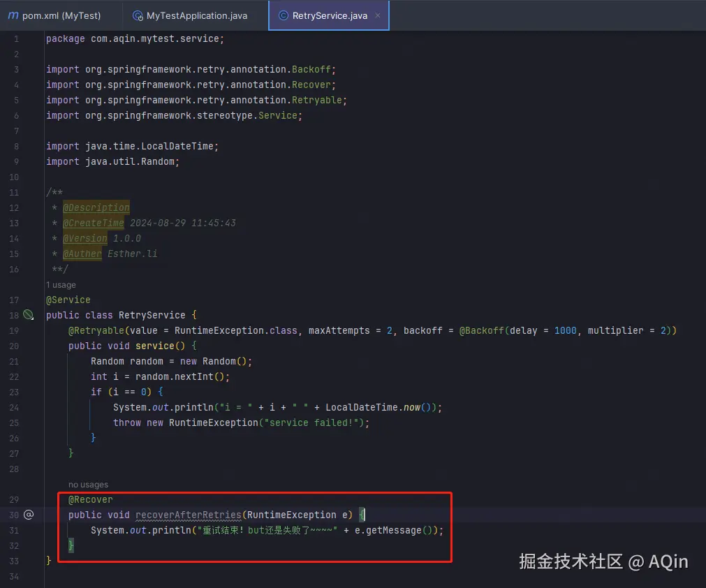The height and width of the screenshot is (588, 706).
Task: Click the @CreateTime javadoc tag
Action: coord(94,223)
